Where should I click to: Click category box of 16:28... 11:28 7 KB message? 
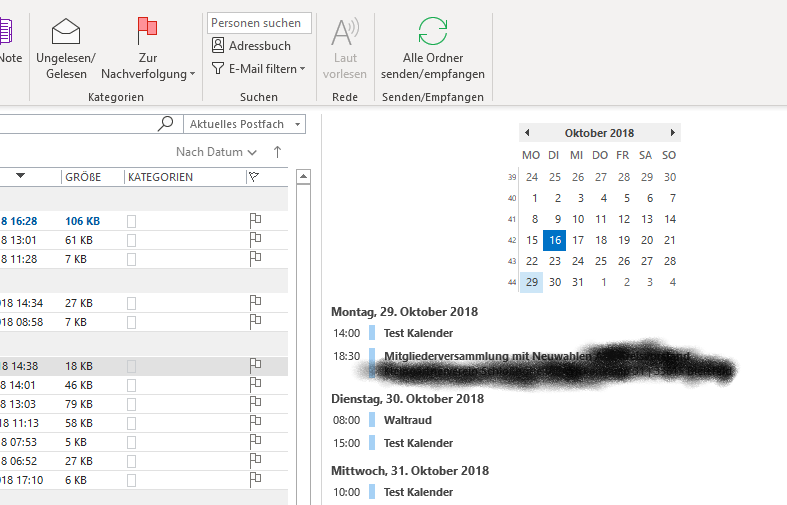[132, 260]
